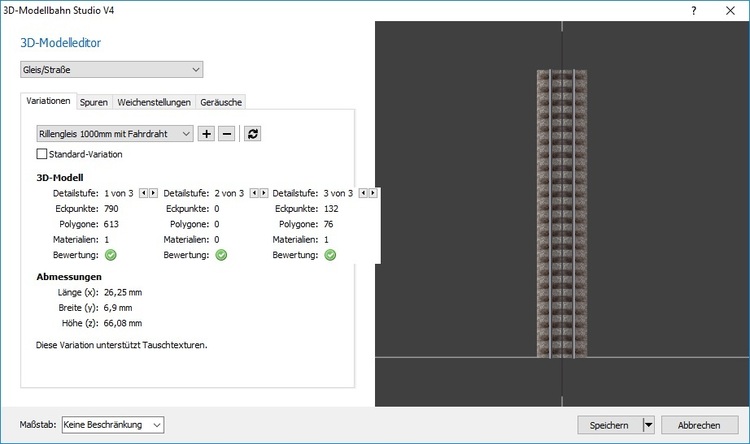Screen dimensions: 750x444
Task: Click next arrow for Detailstufe 3 von 3
Action: (x=373, y=193)
